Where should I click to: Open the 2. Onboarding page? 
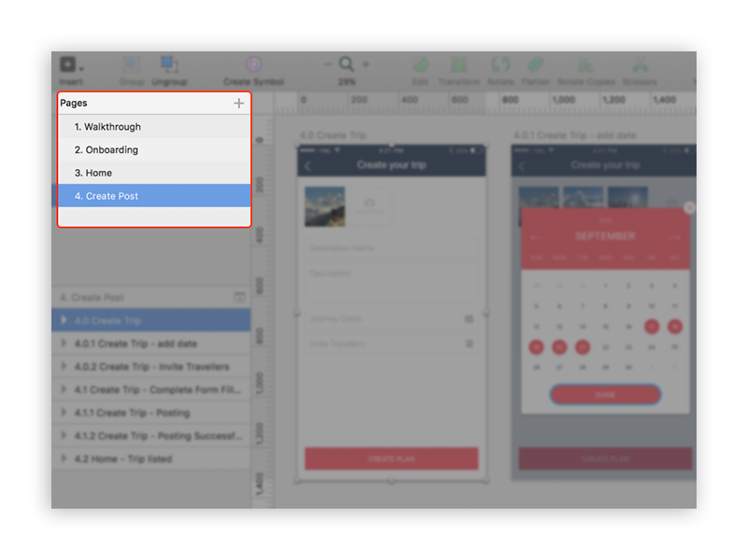154,149
